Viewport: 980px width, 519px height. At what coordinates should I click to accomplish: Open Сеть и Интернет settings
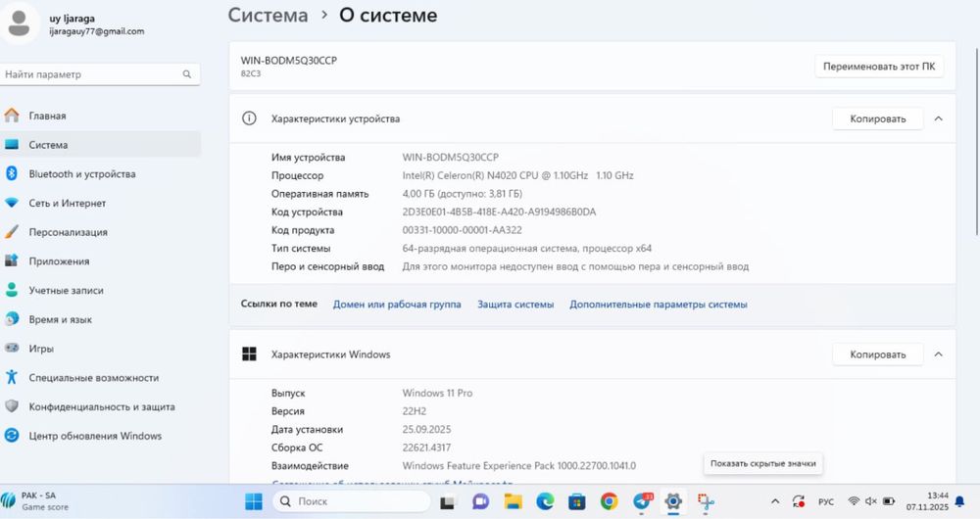100,203
